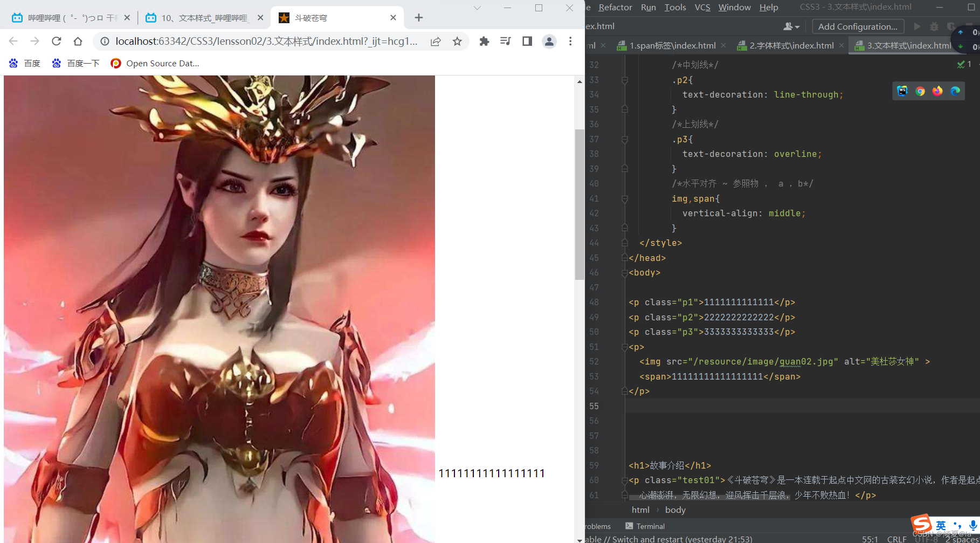Open the media control icon in Chrome
This screenshot has width=980, height=543.
(506, 41)
